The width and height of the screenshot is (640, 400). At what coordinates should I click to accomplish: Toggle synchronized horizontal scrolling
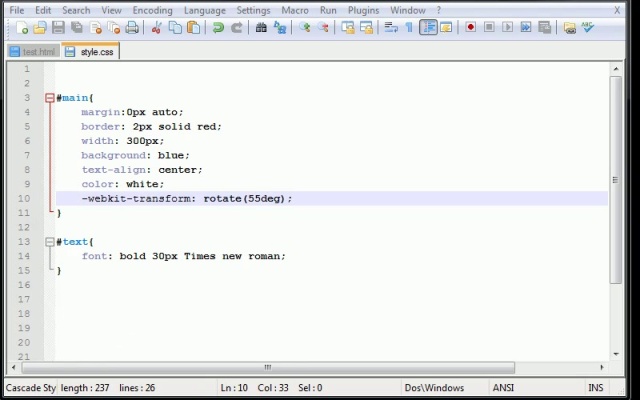click(x=367, y=27)
